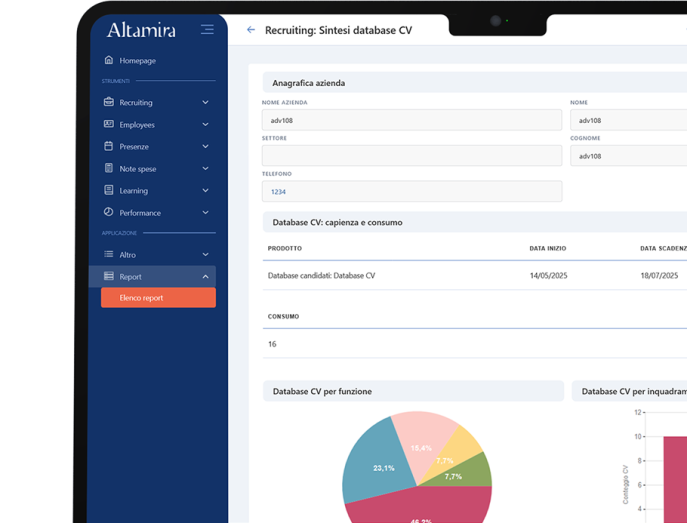Click the DATA INIZIO column header

click(x=548, y=248)
